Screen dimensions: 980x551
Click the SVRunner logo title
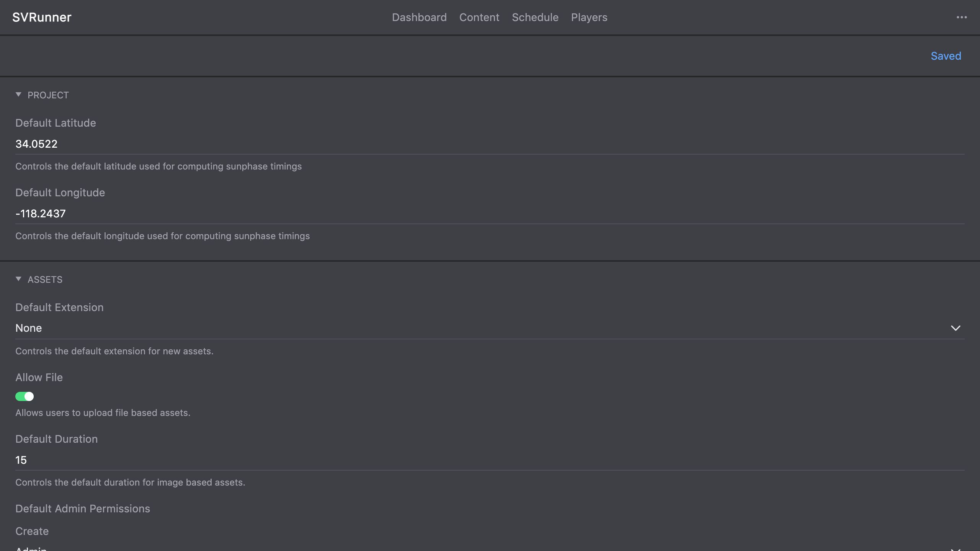pos(42,17)
